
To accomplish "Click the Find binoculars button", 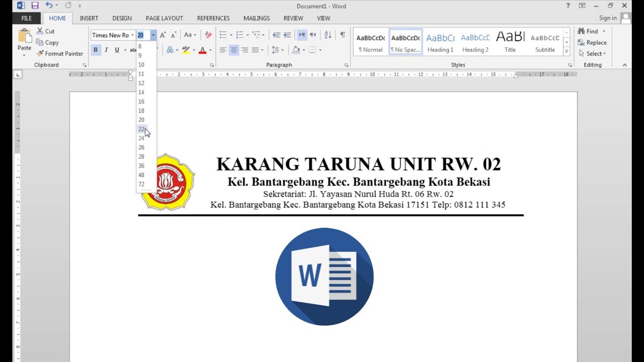I will [588, 31].
